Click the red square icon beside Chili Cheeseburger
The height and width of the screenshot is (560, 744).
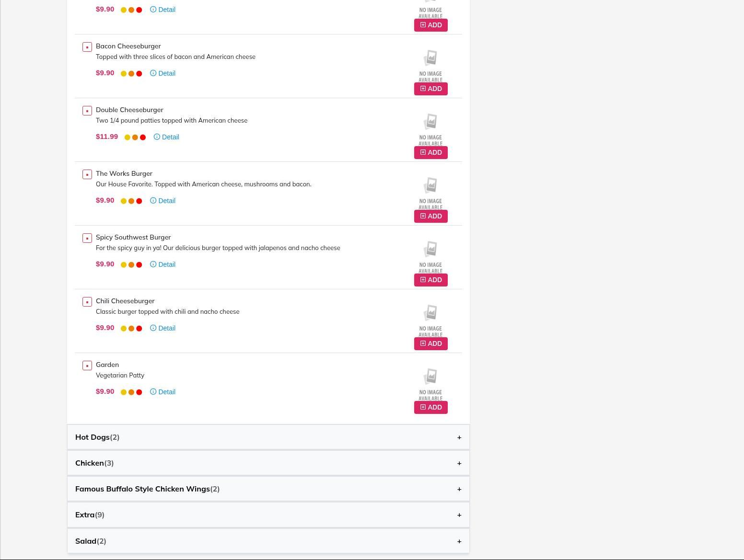[87, 302]
